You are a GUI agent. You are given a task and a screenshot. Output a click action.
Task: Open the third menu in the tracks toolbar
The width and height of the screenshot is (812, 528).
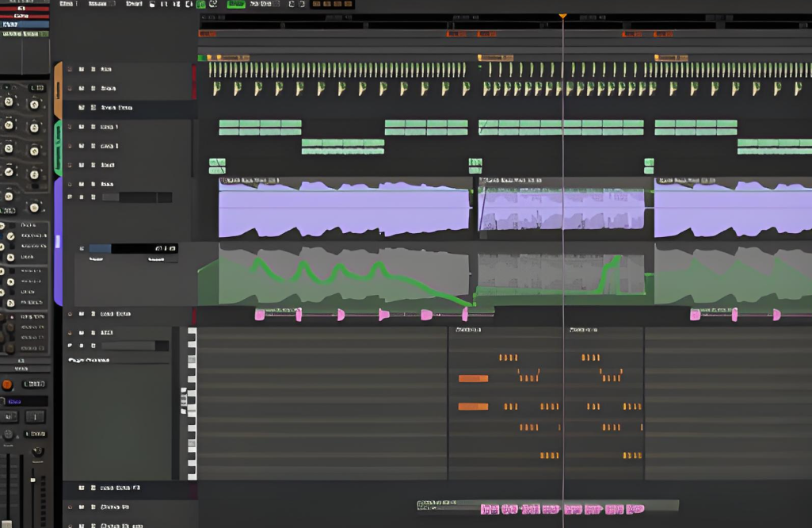coord(134,4)
